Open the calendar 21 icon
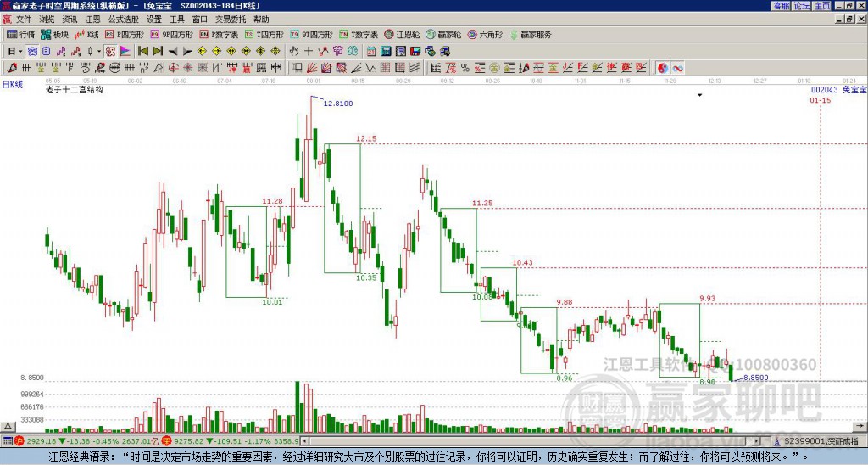The height and width of the screenshot is (465, 868). pyautogui.click(x=371, y=52)
